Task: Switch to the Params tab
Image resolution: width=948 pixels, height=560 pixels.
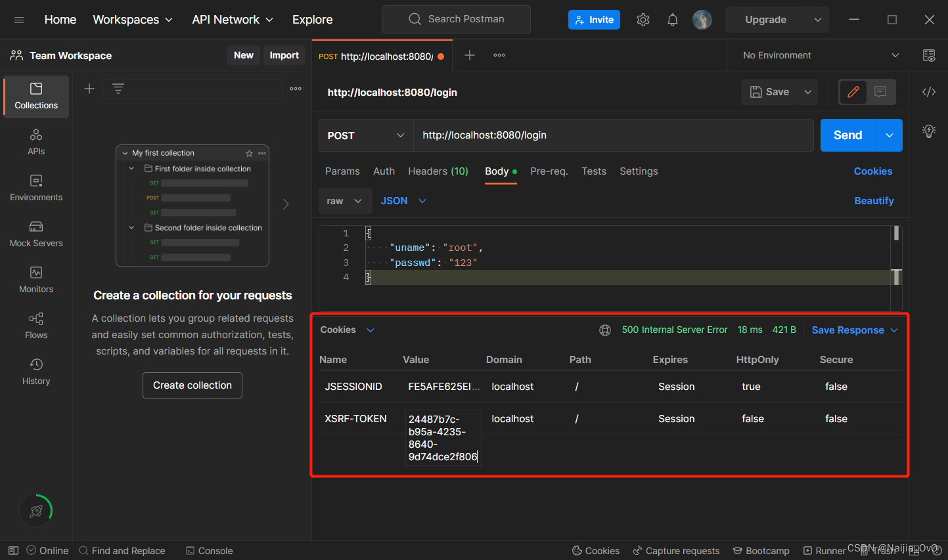Action: pyautogui.click(x=342, y=171)
